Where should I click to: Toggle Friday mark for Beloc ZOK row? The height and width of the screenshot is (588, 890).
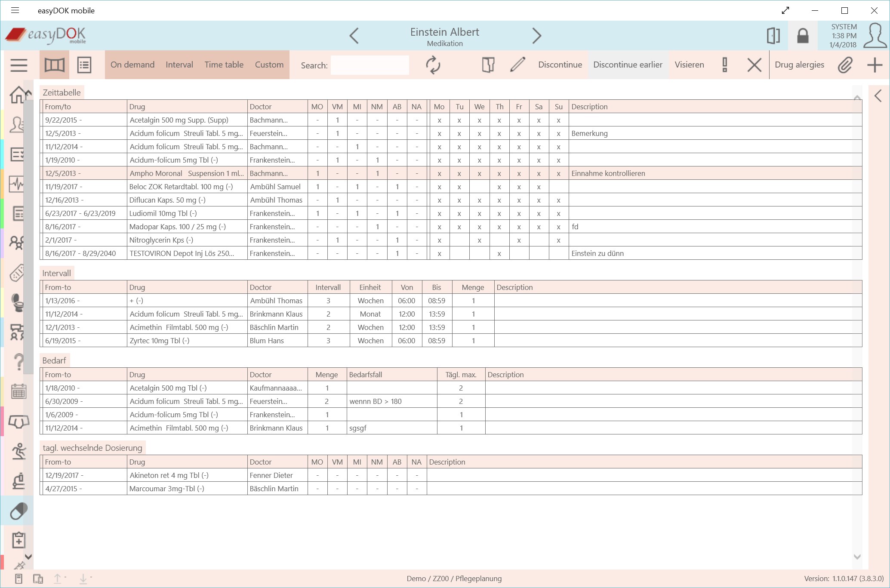(519, 187)
